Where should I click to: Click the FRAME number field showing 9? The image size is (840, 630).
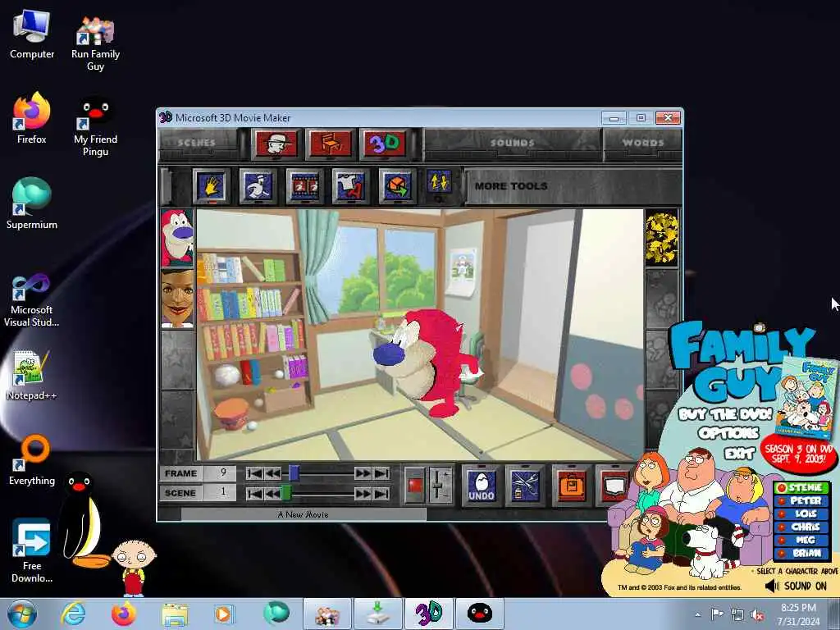click(x=220, y=473)
